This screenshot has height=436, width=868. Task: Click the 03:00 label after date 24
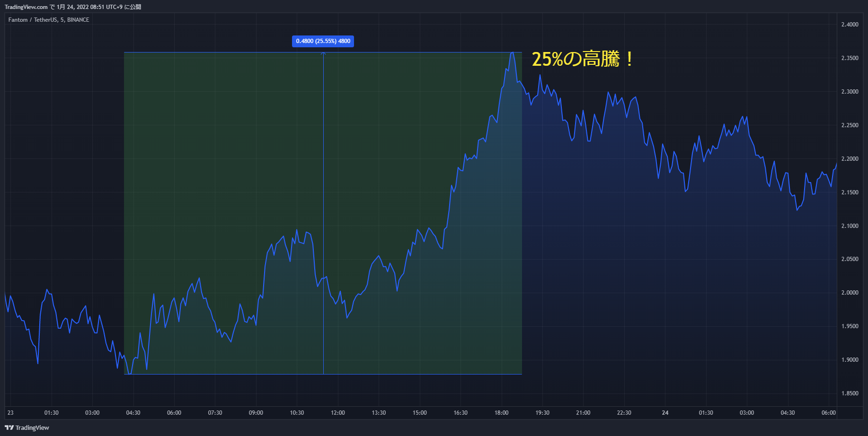pyautogui.click(x=747, y=413)
